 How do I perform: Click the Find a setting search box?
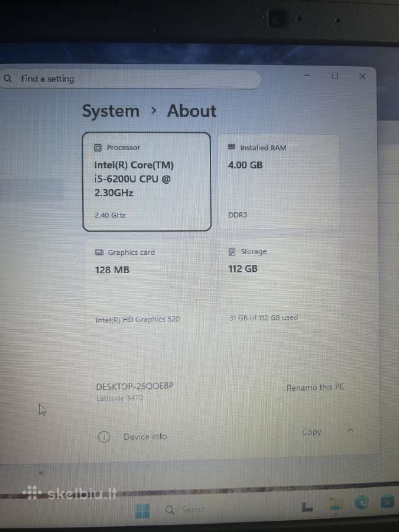[131, 79]
